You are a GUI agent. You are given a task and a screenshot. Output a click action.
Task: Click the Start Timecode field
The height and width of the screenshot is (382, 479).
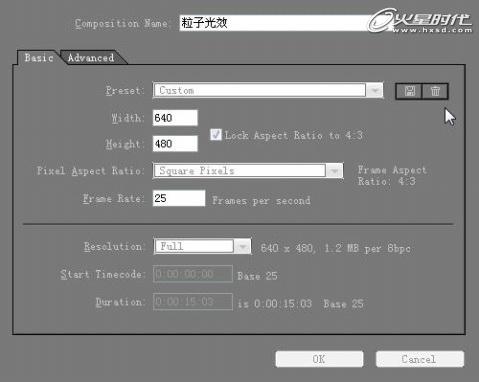pyautogui.click(x=193, y=274)
